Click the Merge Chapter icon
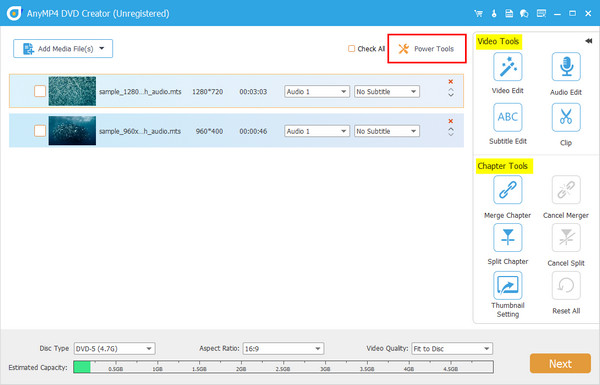This screenshot has height=385, width=600. [x=507, y=190]
